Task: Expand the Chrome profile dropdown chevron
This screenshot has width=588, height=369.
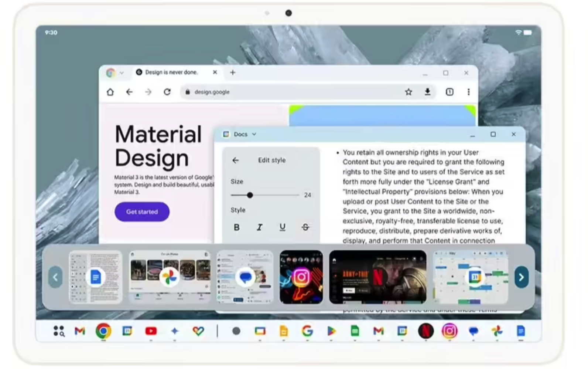Action: click(122, 73)
